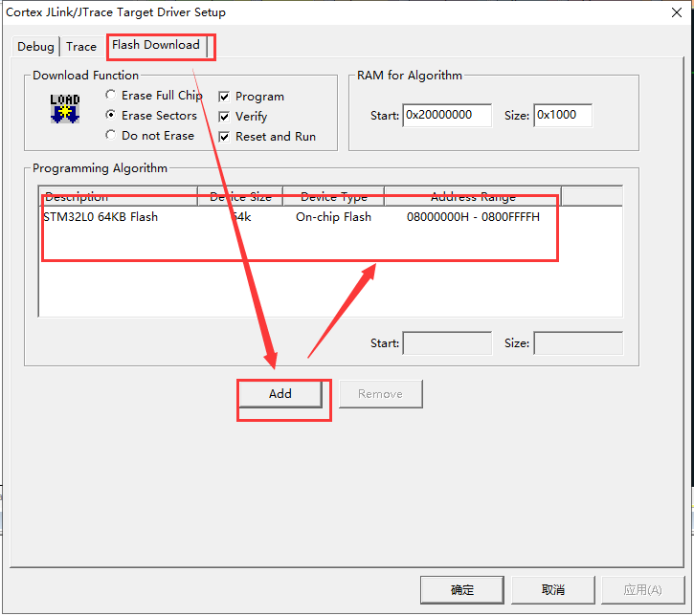Click the 应用(A) apply button
Viewport: 694px width, 616px height.
[642, 589]
